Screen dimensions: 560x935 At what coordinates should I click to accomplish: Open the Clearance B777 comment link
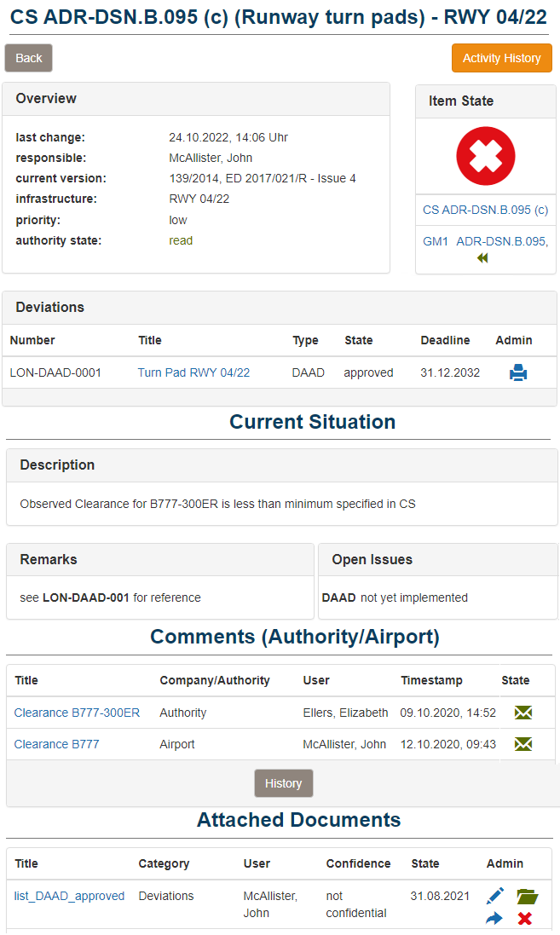click(x=56, y=744)
